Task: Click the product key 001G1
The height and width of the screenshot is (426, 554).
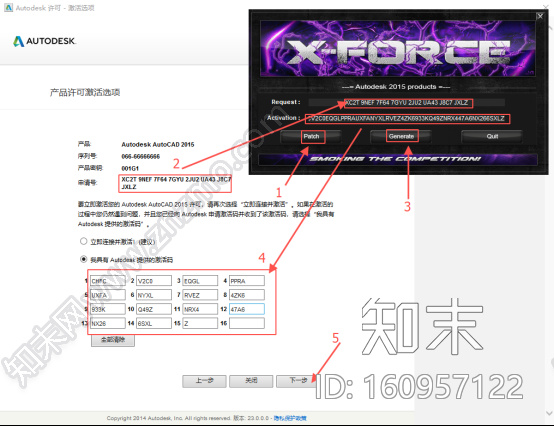Action: click(130, 168)
